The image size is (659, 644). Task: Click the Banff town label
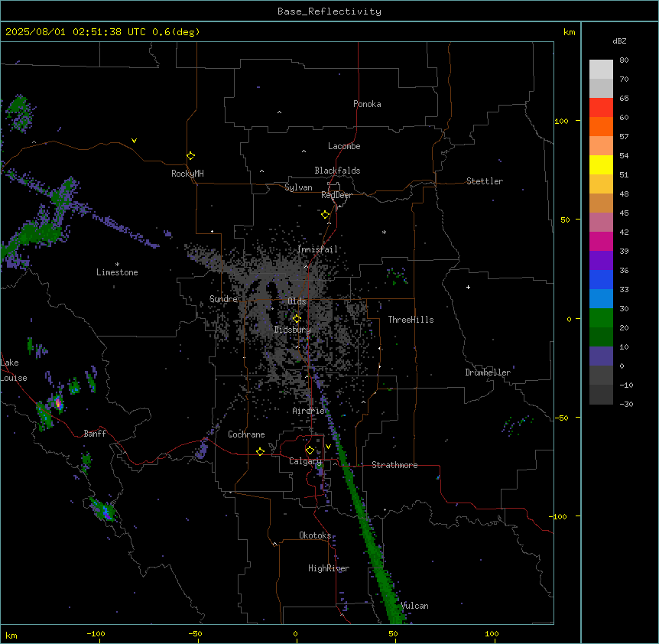pos(95,434)
